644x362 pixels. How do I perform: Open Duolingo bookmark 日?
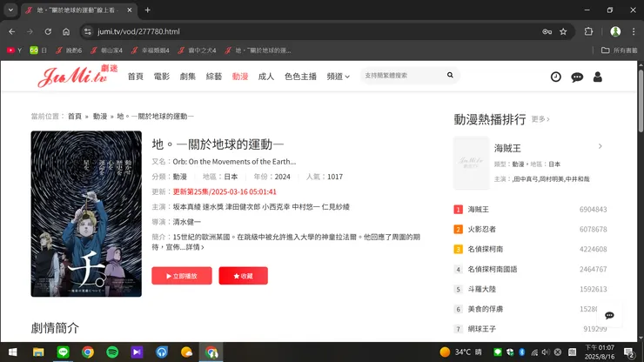(x=38, y=50)
